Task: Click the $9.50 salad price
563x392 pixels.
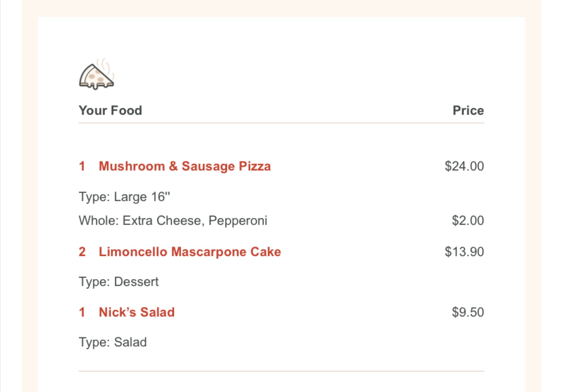Action: coord(467,312)
